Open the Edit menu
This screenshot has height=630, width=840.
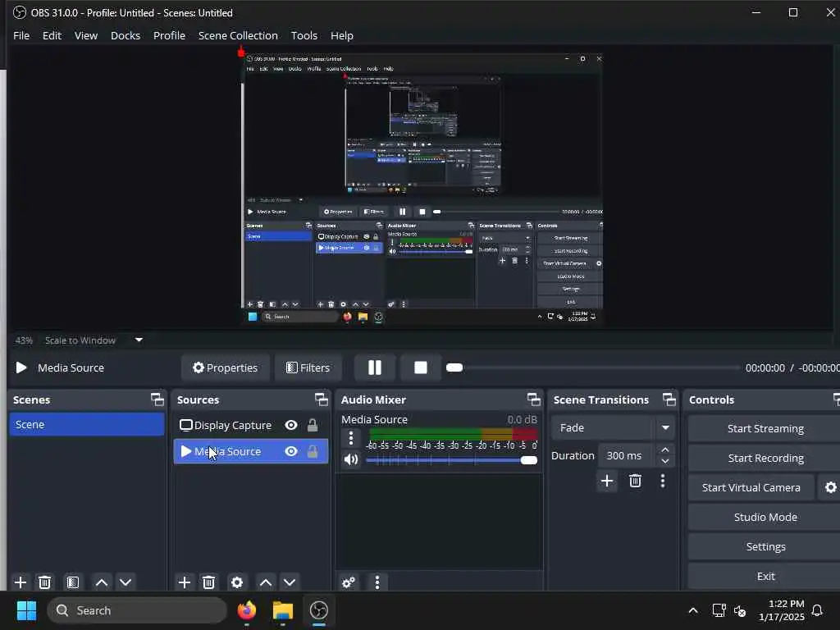point(52,35)
